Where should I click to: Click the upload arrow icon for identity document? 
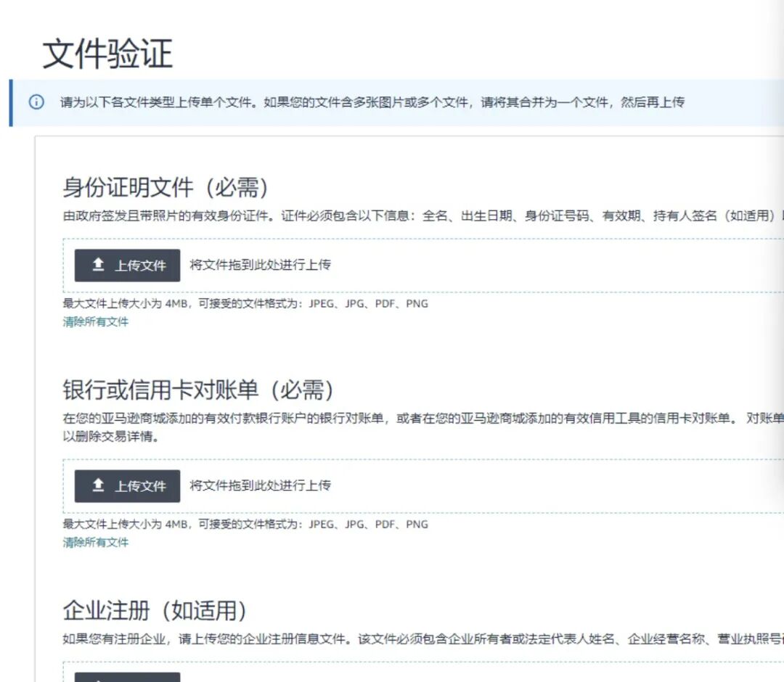99,265
